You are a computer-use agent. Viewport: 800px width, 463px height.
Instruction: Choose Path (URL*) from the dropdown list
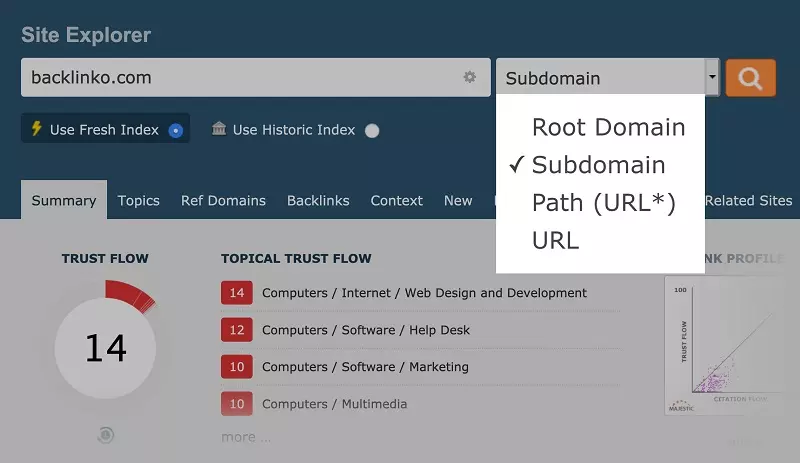point(604,203)
